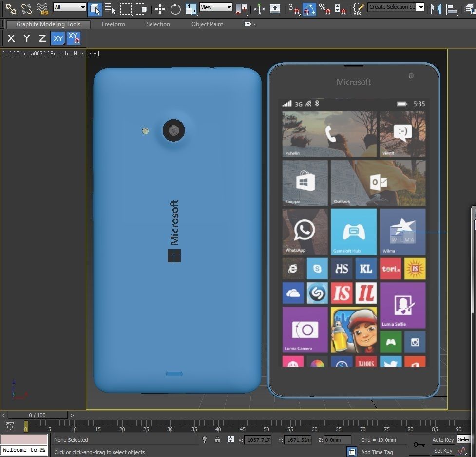Step time slider back with left arrow
The width and height of the screenshot is (476, 457).
coord(3,415)
